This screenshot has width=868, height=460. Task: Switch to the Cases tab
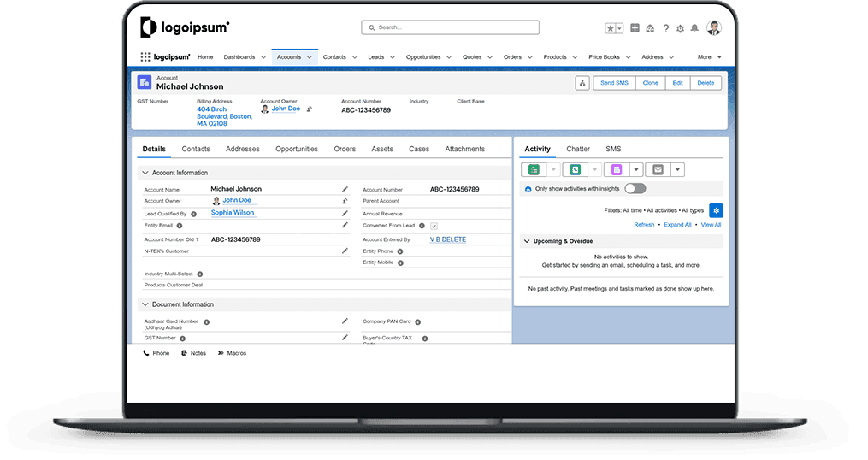tap(419, 149)
